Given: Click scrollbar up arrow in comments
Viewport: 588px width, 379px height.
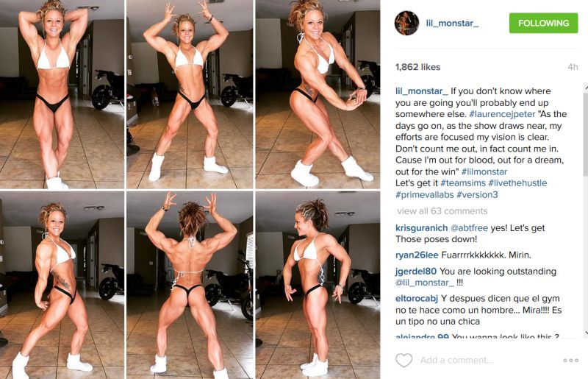Looking at the screenshot, I should 585,88.
